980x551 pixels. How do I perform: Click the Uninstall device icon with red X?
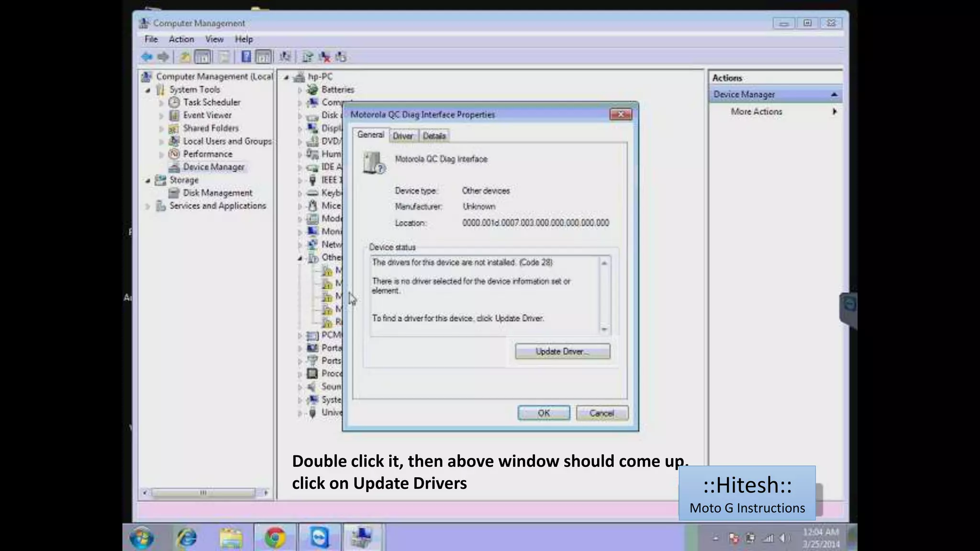point(324,57)
